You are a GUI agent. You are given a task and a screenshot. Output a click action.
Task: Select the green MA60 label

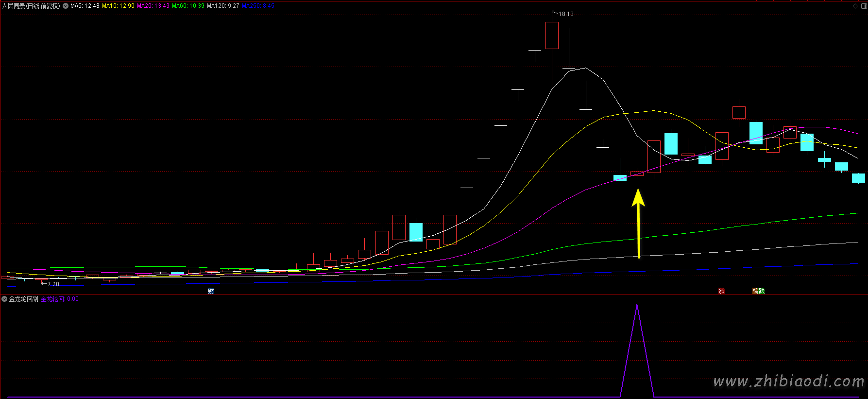click(x=188, y=6)
